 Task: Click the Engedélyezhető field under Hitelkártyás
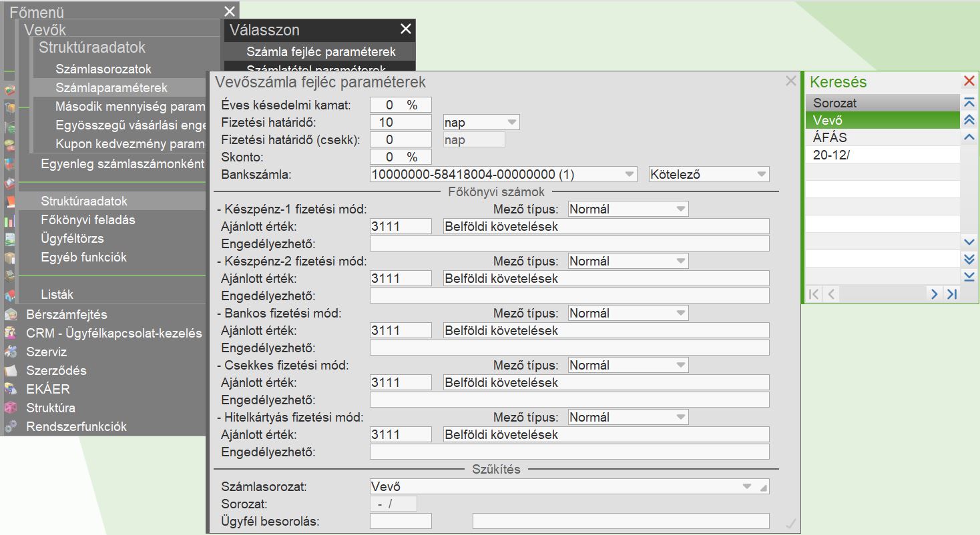point(569,452)
